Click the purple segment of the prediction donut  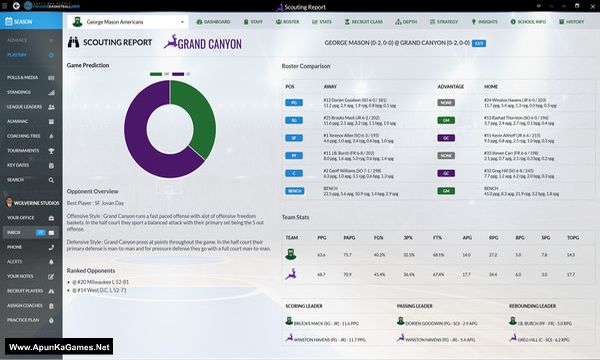[140, 145]
